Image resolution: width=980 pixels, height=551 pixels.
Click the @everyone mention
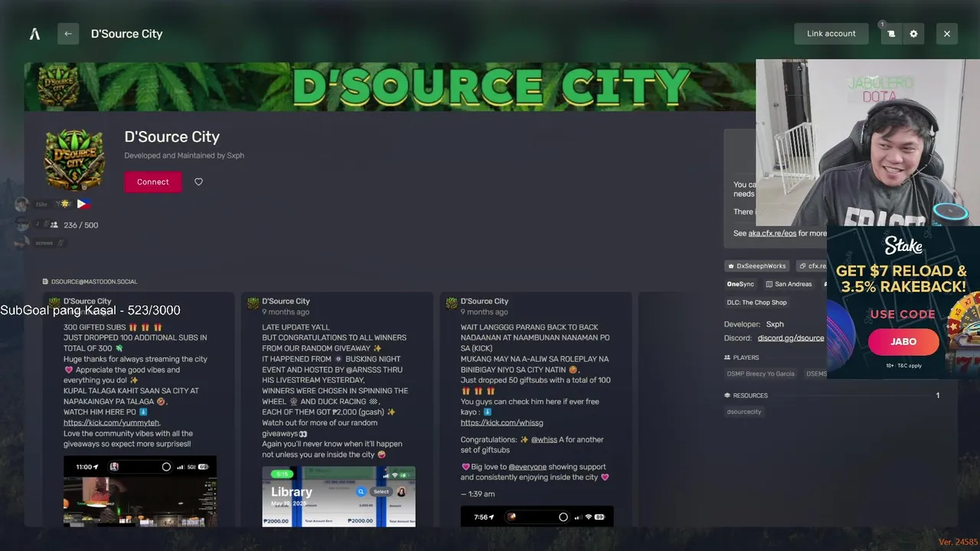[x=528, y=467]
